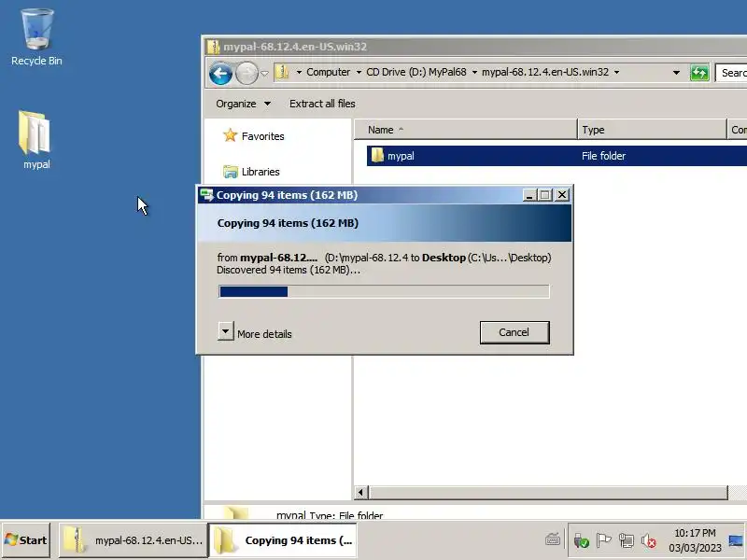Viewport: 747px width, 560px height.
Task: Click into the Explorer search box
Action: coord(731,73)
